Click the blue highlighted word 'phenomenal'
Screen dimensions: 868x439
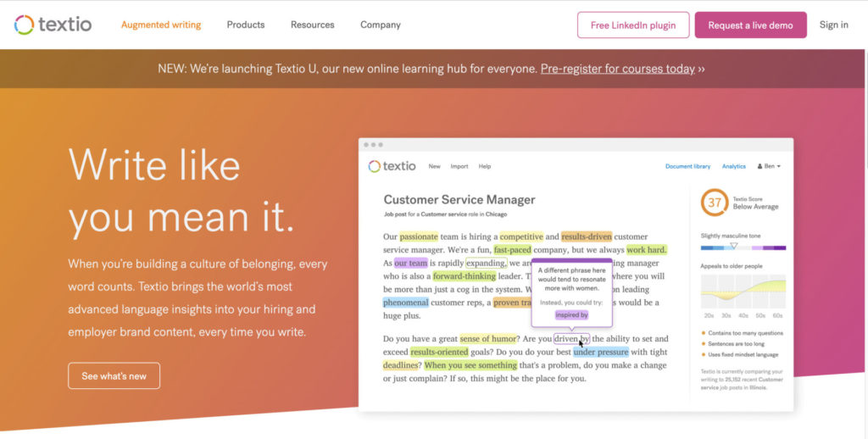click(406, 303)
